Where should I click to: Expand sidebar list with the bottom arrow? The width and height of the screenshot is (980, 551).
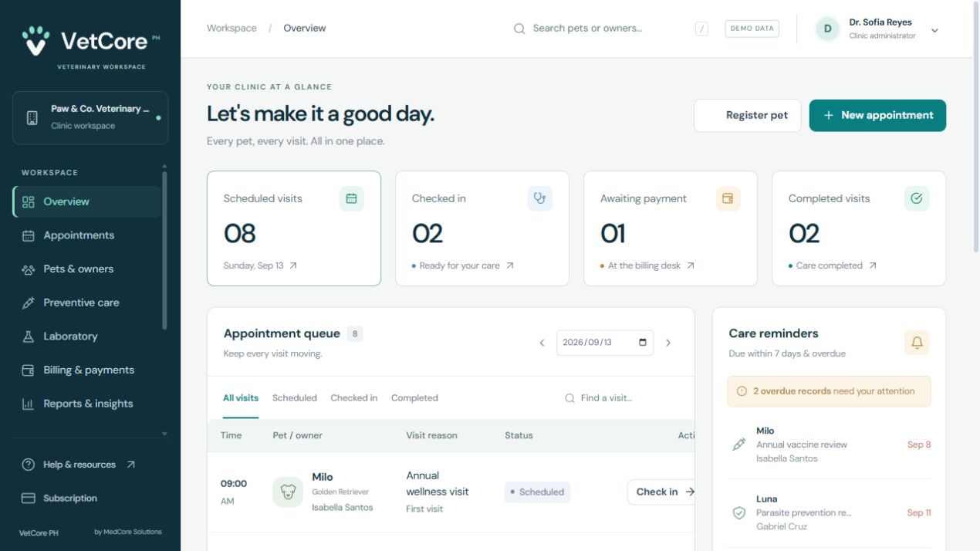tap(164, 434)
